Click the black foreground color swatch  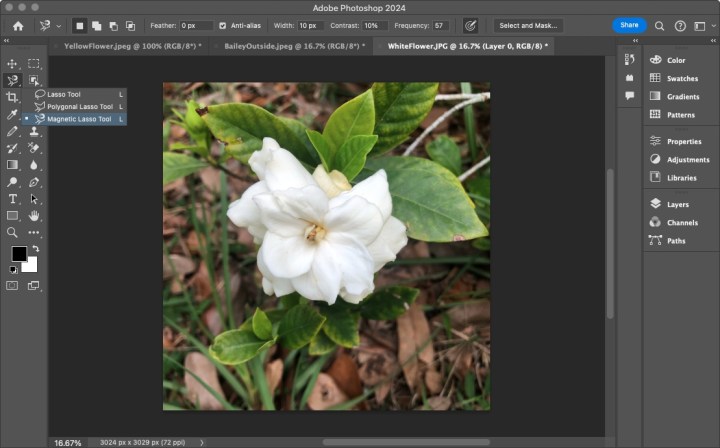(19, 254)
